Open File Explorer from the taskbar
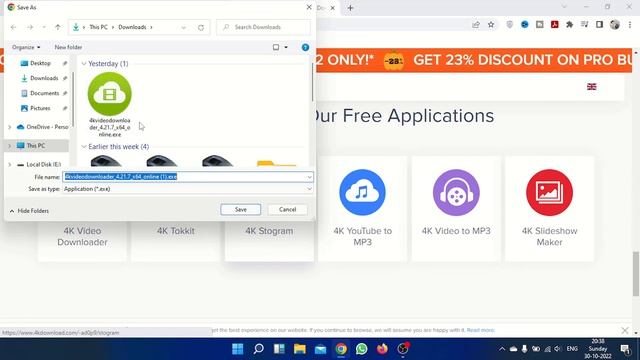The width and height of the screenshot is (640, 360). pos(300,349)
